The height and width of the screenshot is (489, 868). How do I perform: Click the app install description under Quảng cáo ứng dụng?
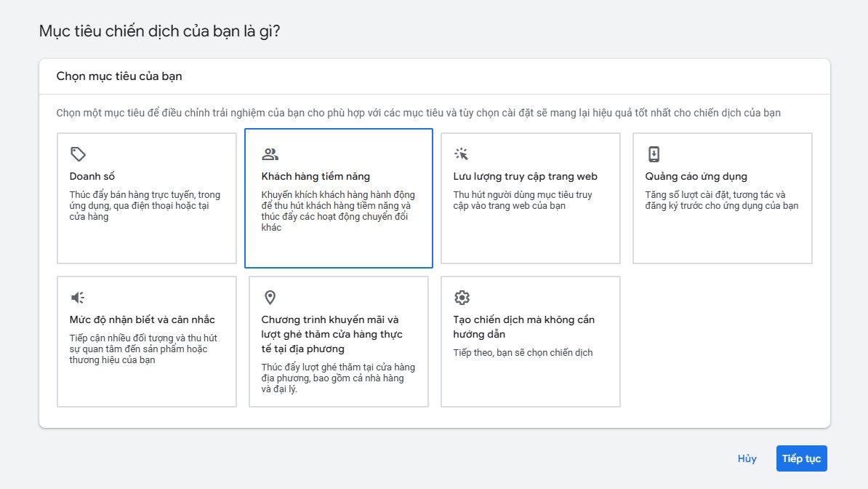coord(721,200)
